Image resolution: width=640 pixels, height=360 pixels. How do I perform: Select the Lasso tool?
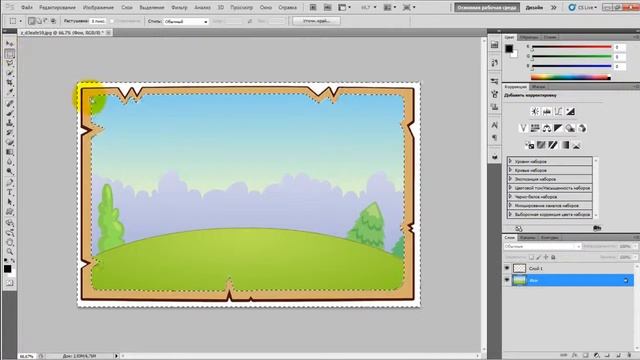click(10, 63)
